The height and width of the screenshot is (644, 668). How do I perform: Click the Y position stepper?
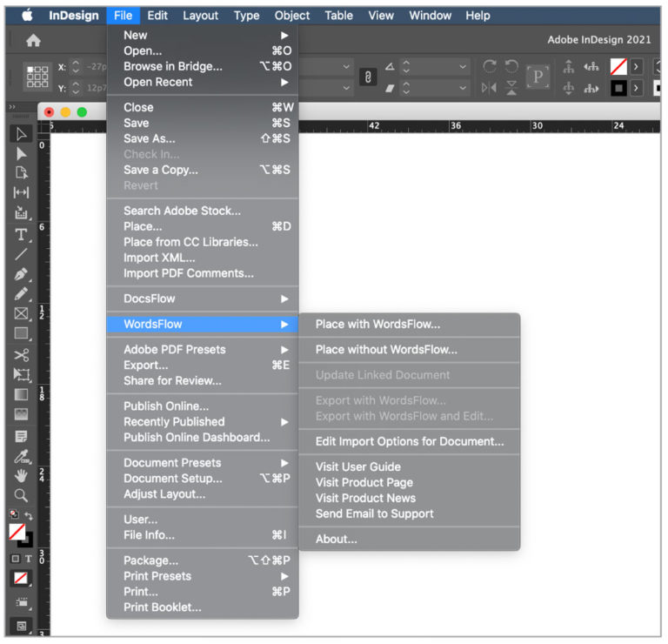click(x=76, y=88)
